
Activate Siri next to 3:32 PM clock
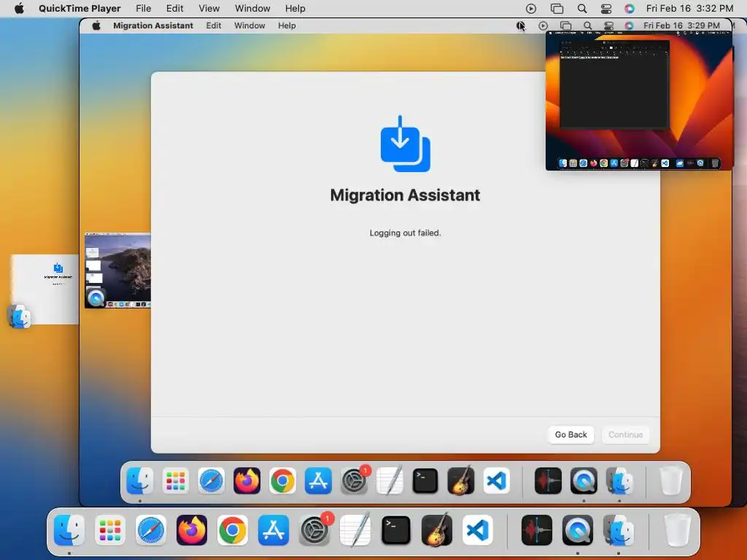tap(630, 9)
